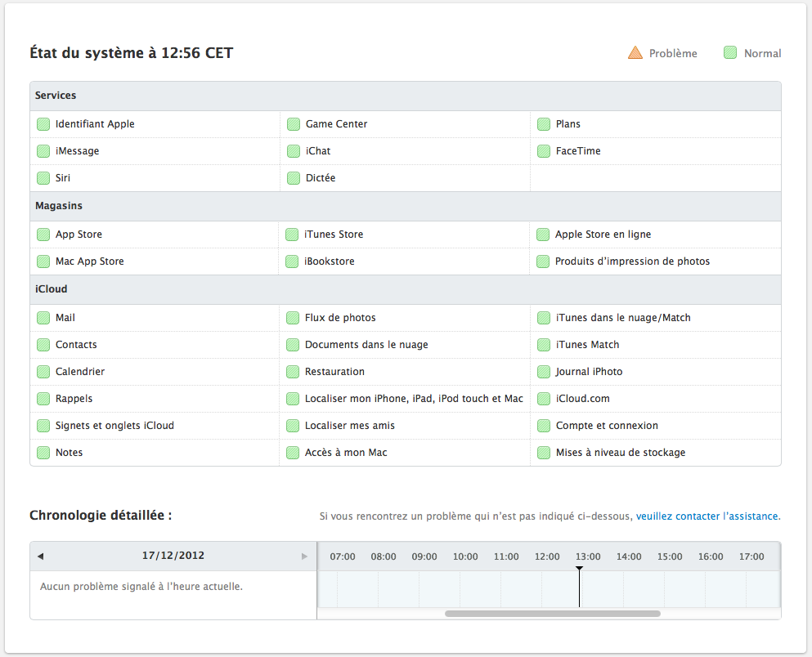The image size is (812, 657).
Task: Go to previous day with left arrow
Action: click(x=40, y=556)
